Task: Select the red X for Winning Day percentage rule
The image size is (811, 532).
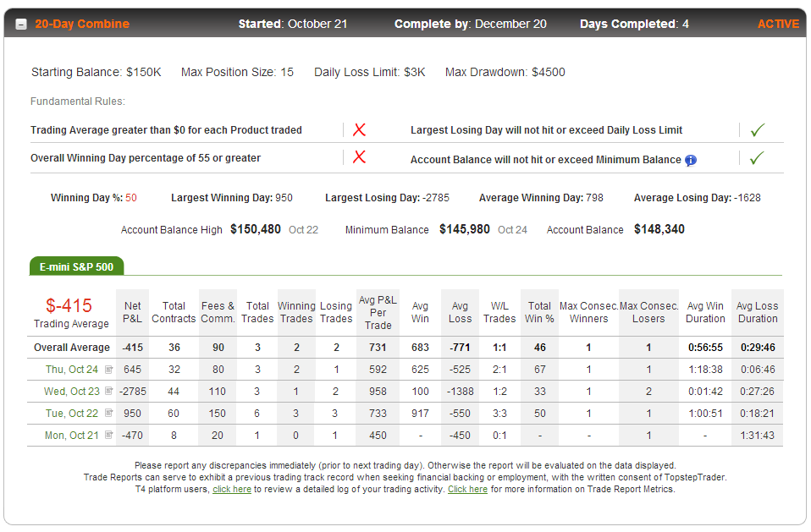Action: 359,157
